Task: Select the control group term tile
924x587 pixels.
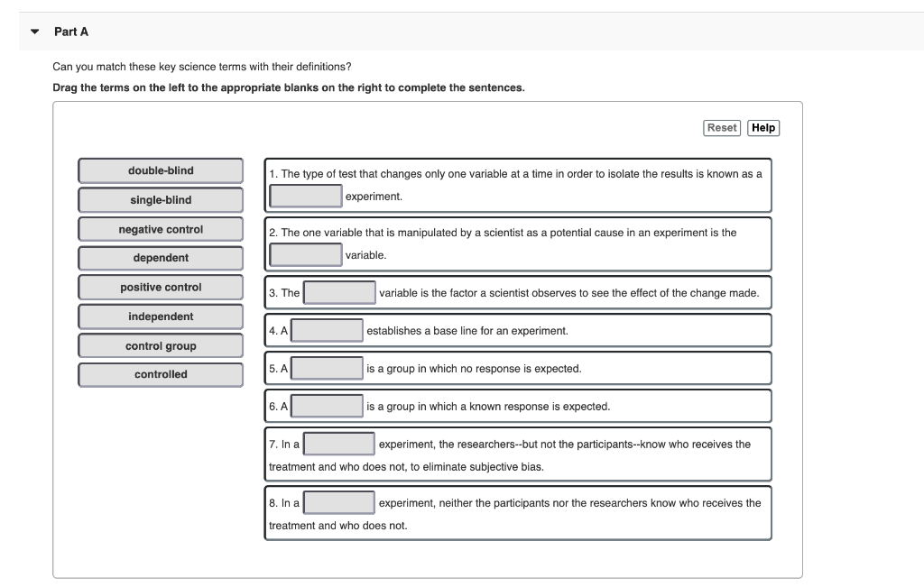Action: (x=161, y=345)
